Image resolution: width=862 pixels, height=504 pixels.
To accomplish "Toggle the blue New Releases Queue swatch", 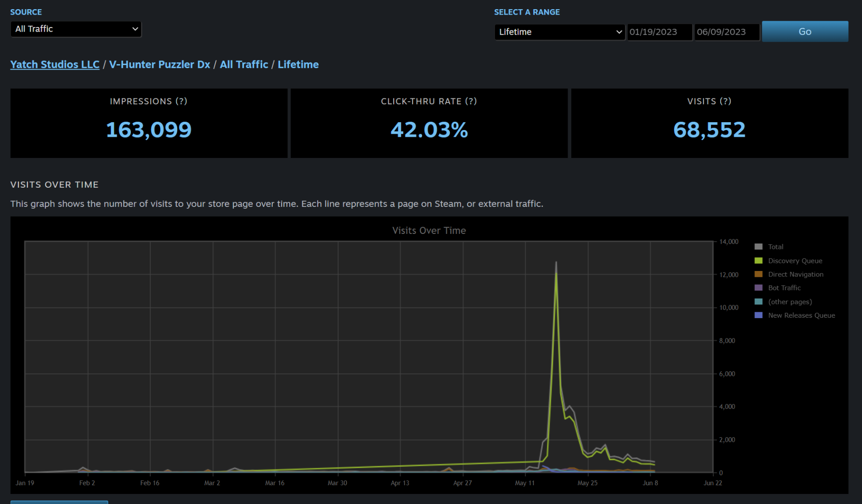I will [x=759, y=315].
